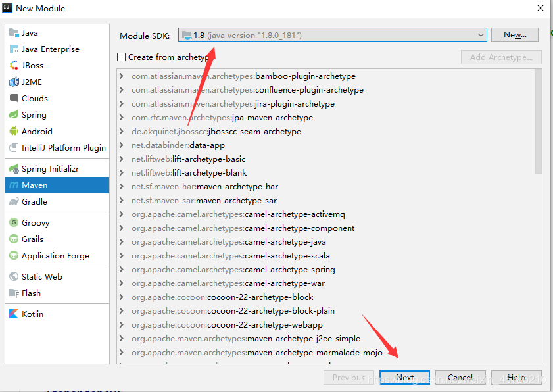Screen dimensions: 553x392
Task: Open the Module SDK dropdown
Action: [333, 35]
